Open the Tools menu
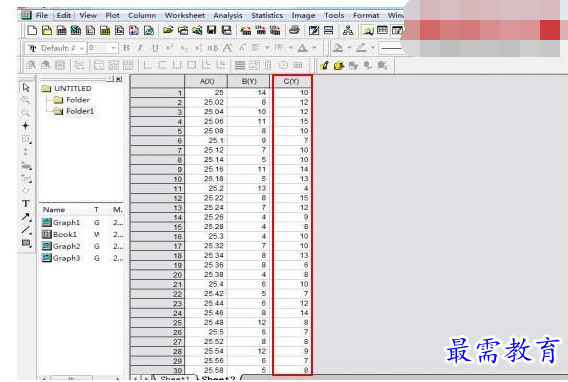The height and width of the screenshot is (382, 568). pos(334,15)
